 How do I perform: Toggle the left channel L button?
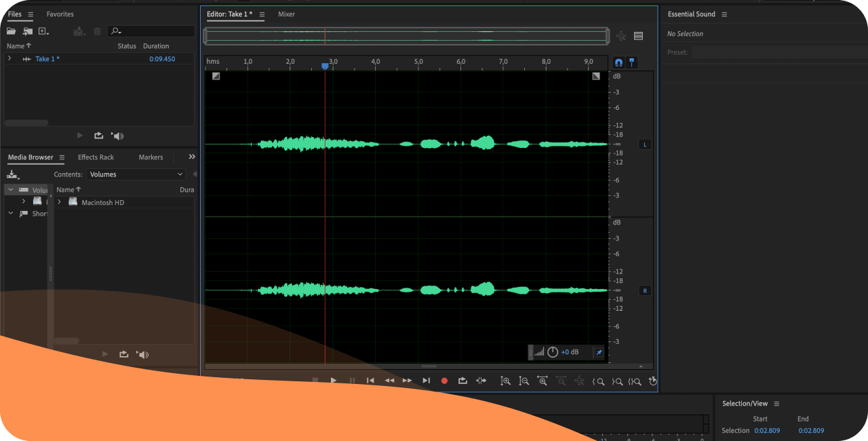(x=645, y=145)
